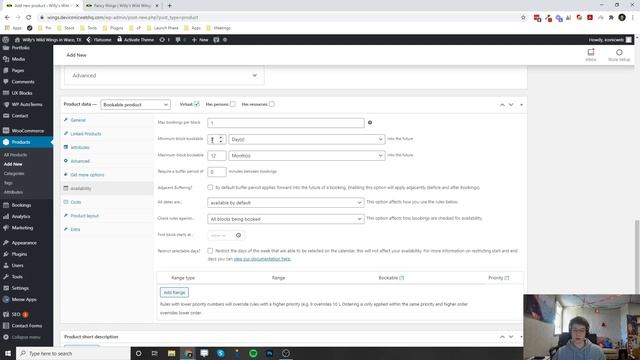Tick the Adjacent Buffering checkbox

[210, 187]
